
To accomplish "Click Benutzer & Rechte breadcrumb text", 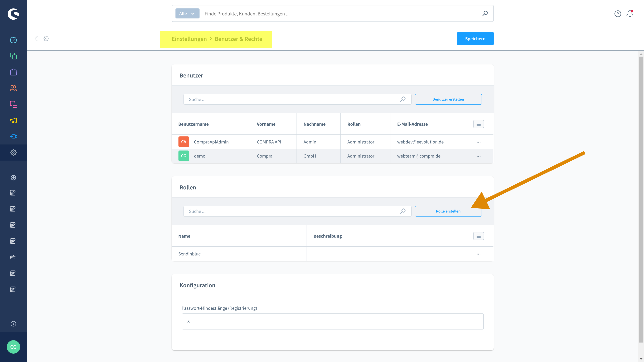I will click(x=238, y=39).
